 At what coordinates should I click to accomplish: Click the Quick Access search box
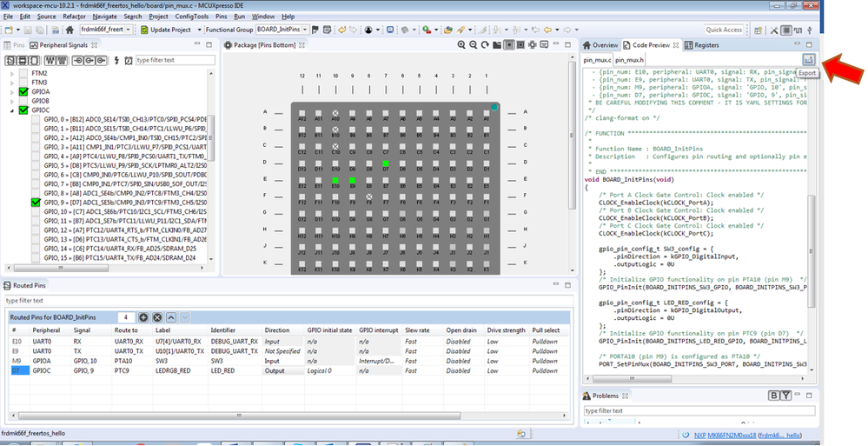pyautogui.click(x=724, y=30)
